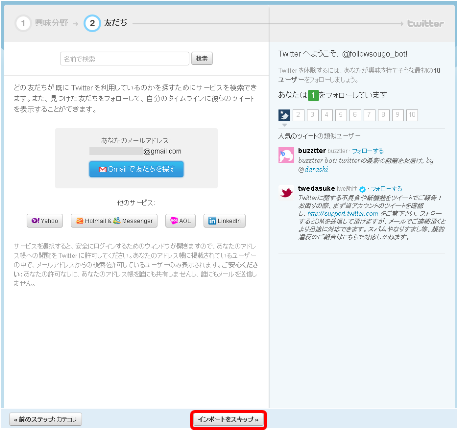
Task: Click the green 1 follow count badge
Action: tap(313, 95)
